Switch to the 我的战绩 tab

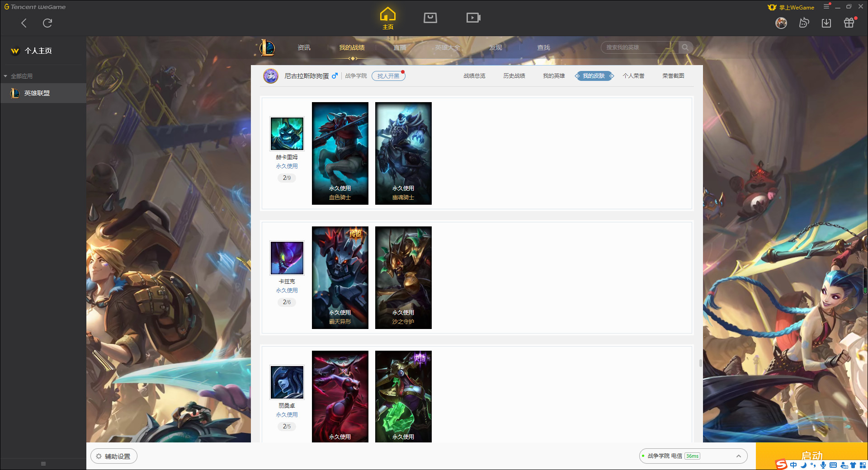click(x=352, y=47)
